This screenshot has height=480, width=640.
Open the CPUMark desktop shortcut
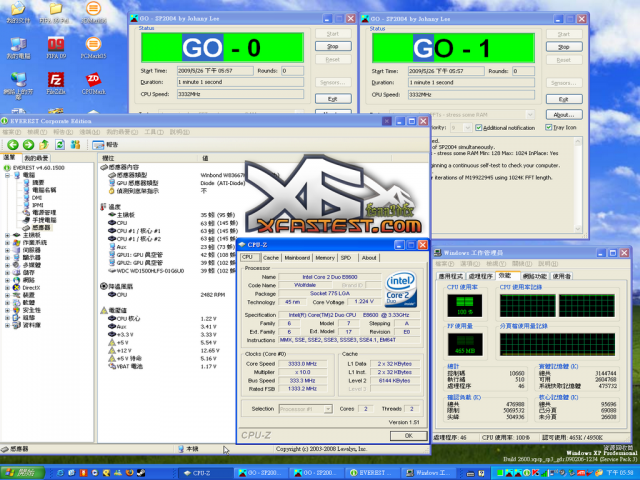[x=93, y=83]
